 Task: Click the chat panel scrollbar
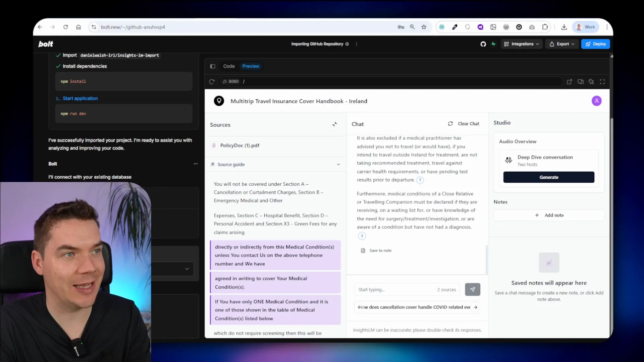click(x=486, y=260)
